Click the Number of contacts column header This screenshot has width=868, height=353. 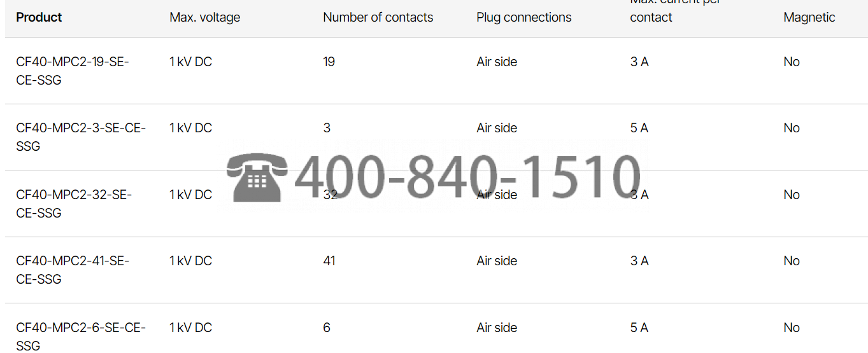[x=378, y=17]
